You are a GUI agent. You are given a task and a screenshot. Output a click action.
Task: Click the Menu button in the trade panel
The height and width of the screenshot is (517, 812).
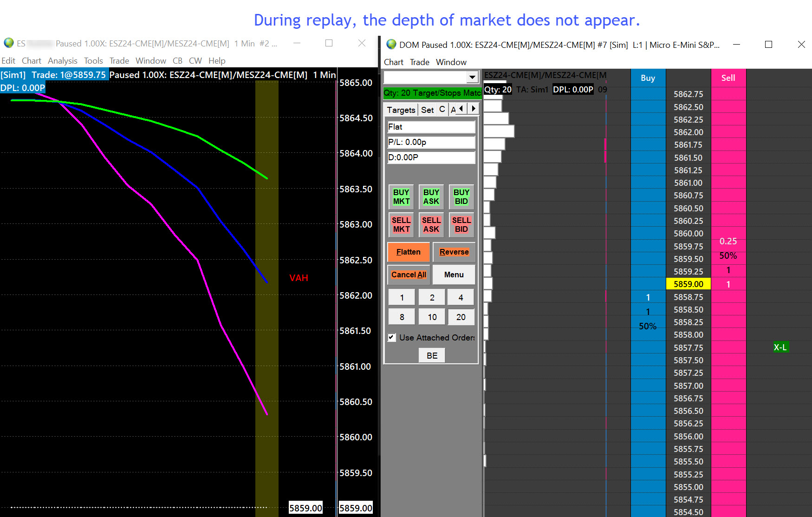point(454,275)
